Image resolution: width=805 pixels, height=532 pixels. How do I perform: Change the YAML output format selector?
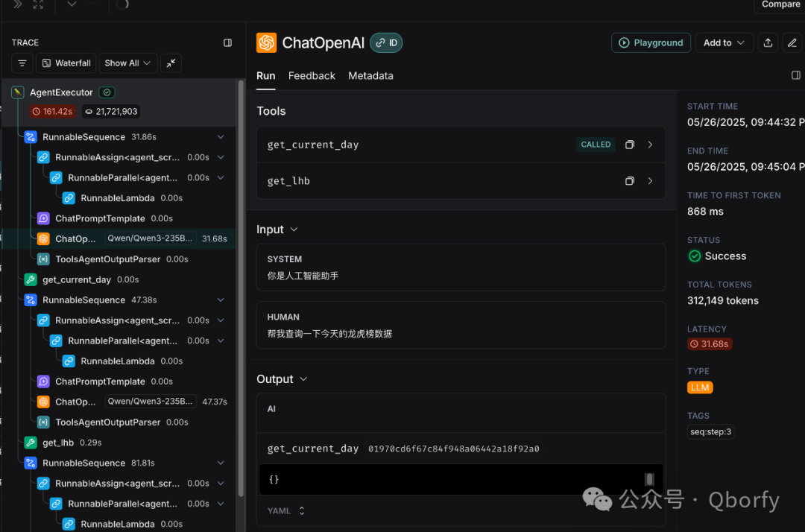286,511
